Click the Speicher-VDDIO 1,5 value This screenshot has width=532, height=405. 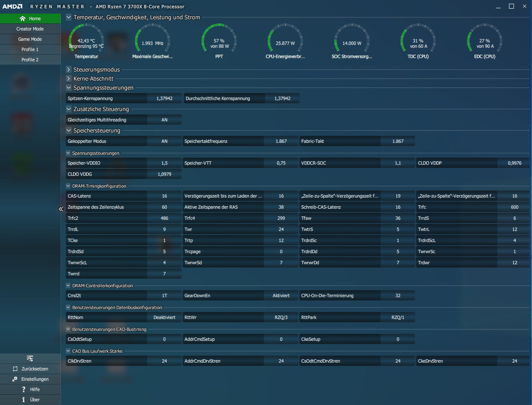click(164, 163)
